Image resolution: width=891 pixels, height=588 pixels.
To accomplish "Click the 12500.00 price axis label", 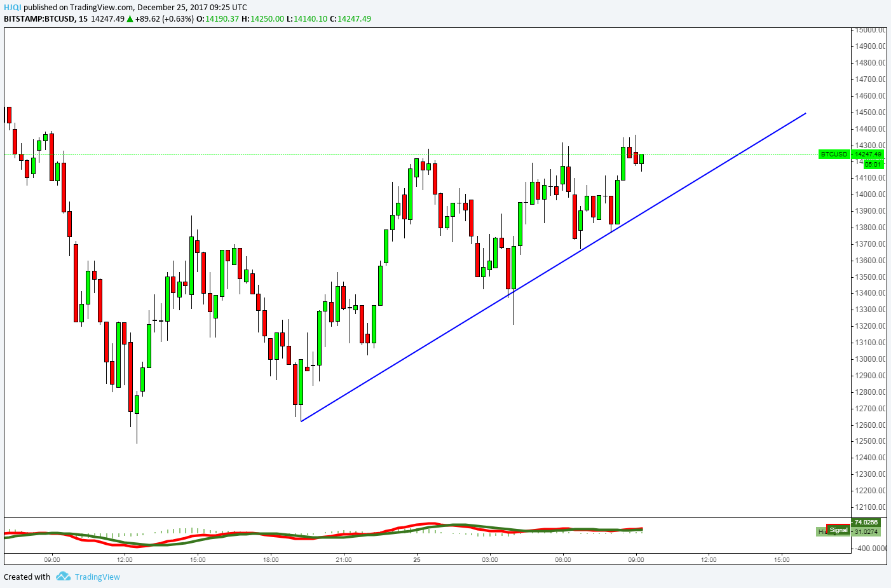I will (x=870, y=441).
